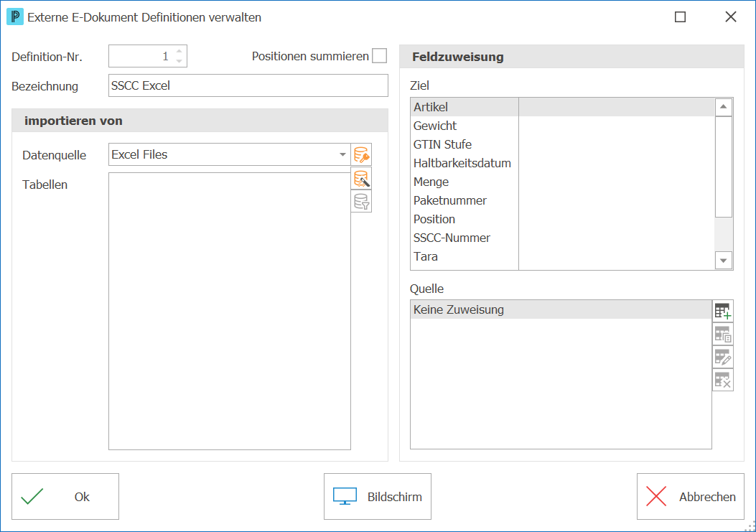This screenshot has width=756, height=532.
Task: Confirm with the Ok button
Action: pos(65,496)
